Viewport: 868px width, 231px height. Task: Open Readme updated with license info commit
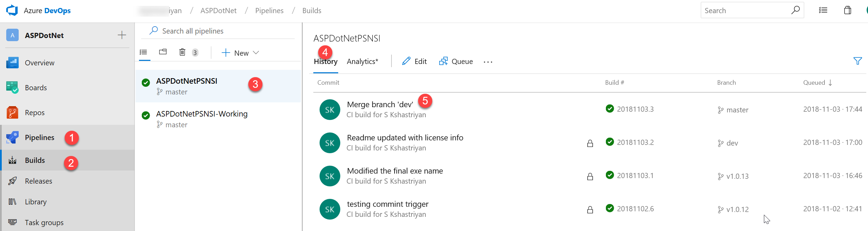tap(405, 138)
